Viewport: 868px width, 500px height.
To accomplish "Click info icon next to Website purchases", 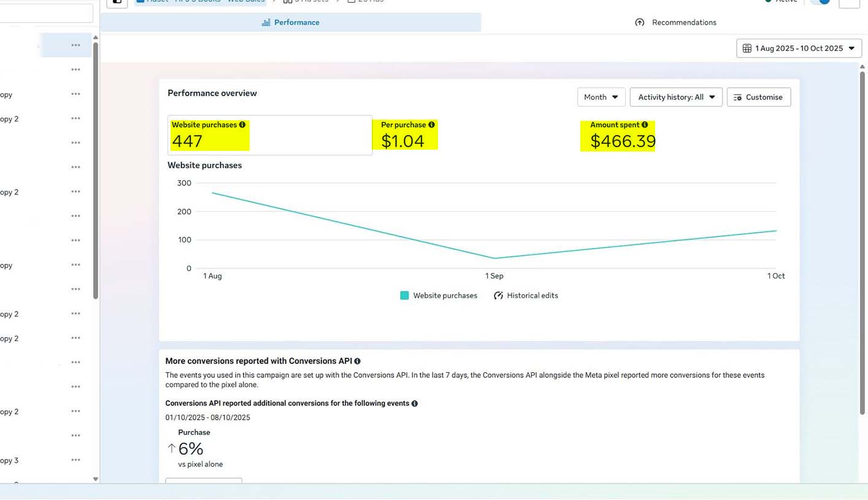I will 242,125.
